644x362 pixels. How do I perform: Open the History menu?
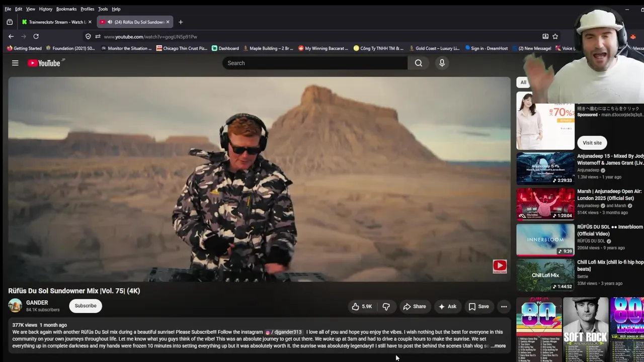tap(46, 9)
